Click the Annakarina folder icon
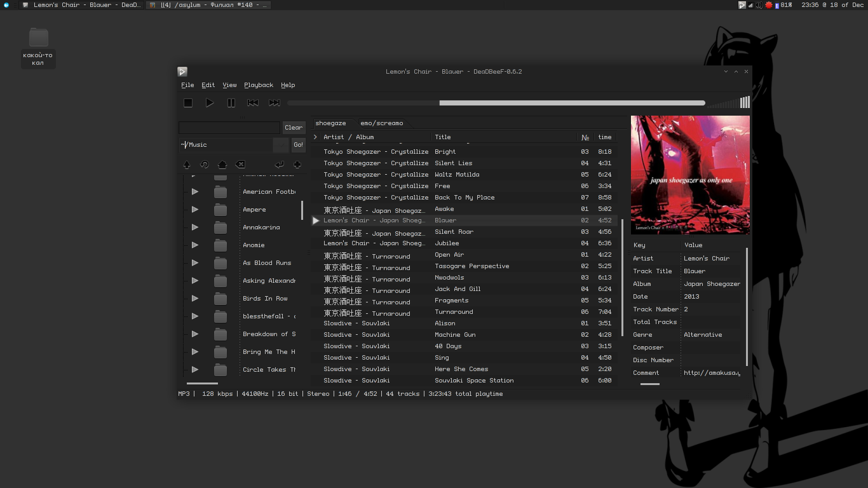868x488 pixels. 220,227
